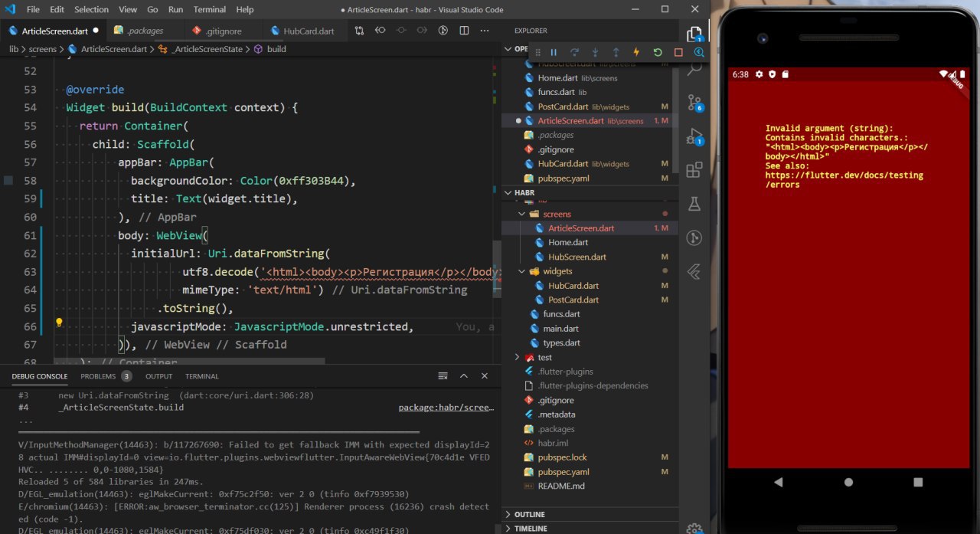
Task: Tap the emulator Back navigation button
Action: tap(779, 482)
